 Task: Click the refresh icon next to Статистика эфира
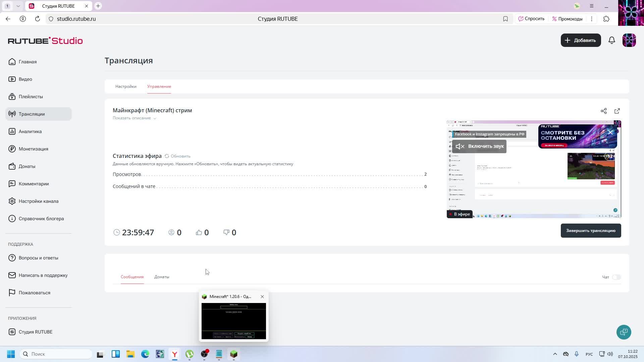click(x=167, y=156)
